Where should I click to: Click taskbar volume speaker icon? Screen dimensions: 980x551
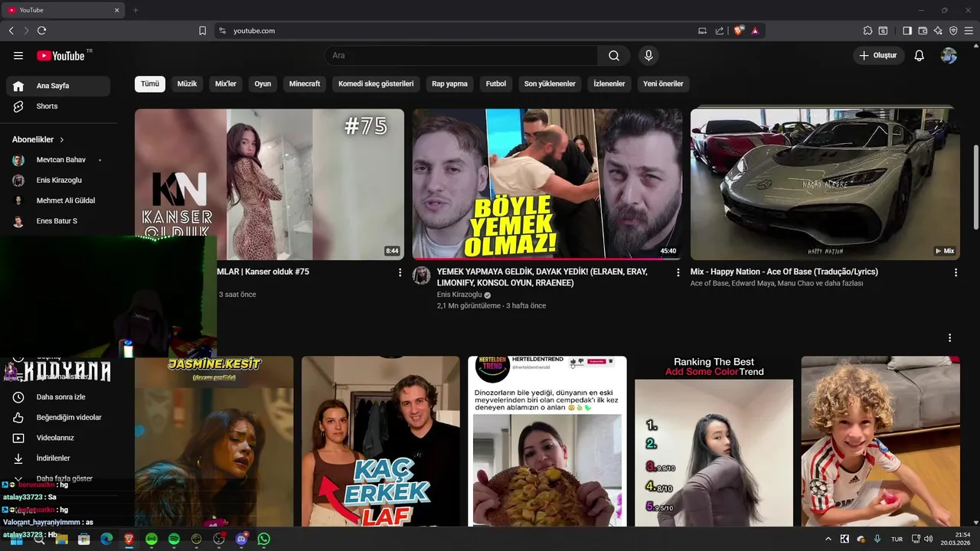point(928,539)
